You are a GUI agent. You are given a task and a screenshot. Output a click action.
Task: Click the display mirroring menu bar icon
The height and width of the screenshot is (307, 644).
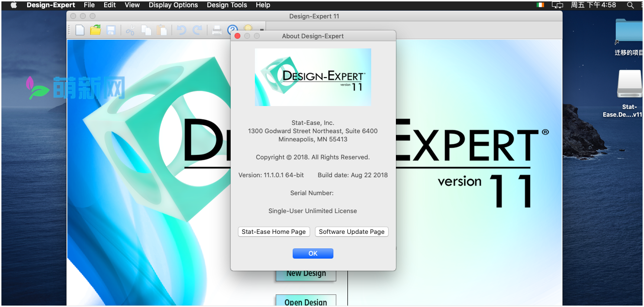558,5
